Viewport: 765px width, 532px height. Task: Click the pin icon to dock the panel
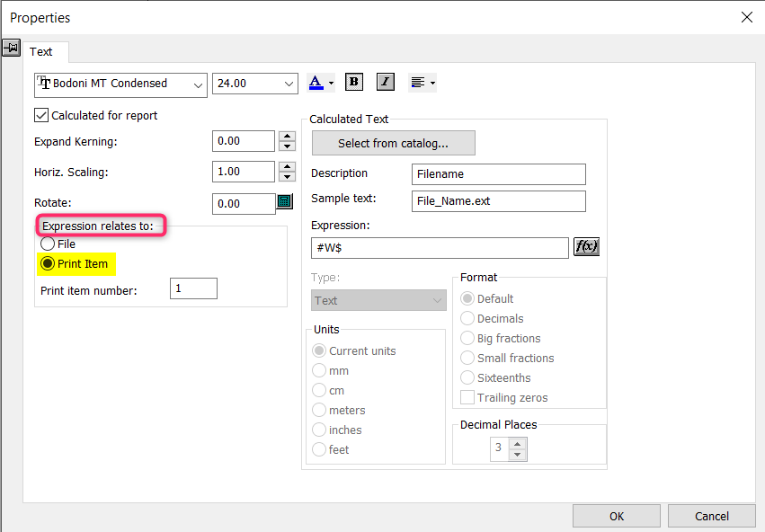click(13, 47)
